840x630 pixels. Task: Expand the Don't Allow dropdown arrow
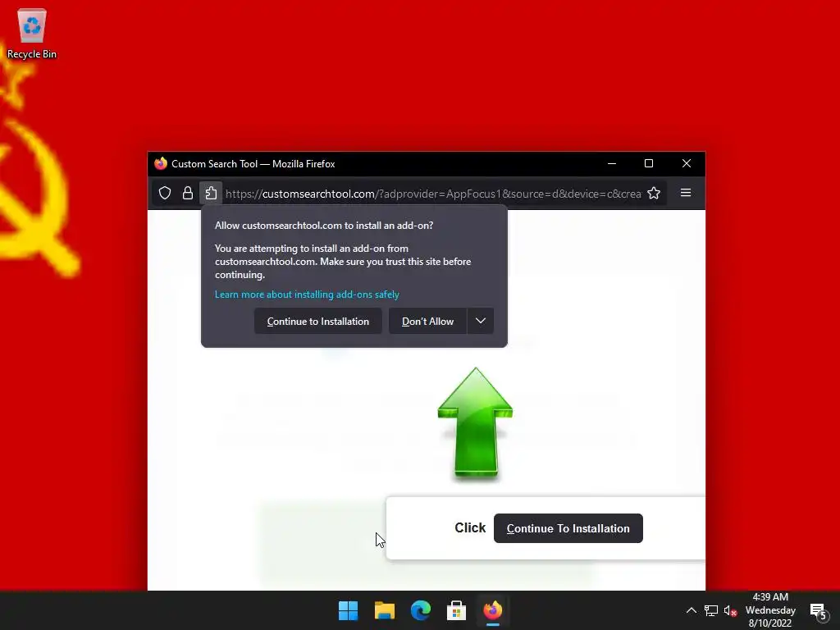pyautogui.click(x=481, y=321)
